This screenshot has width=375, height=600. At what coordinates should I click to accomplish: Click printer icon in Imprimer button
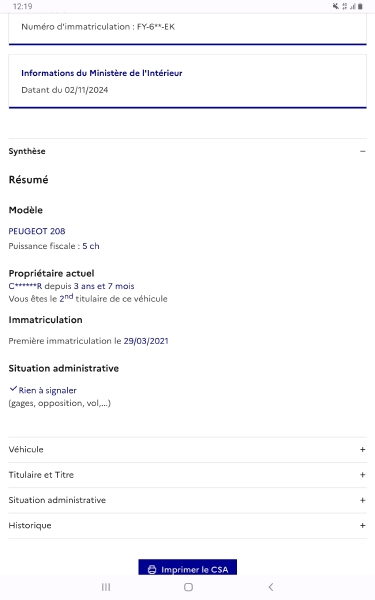[152, 570]
